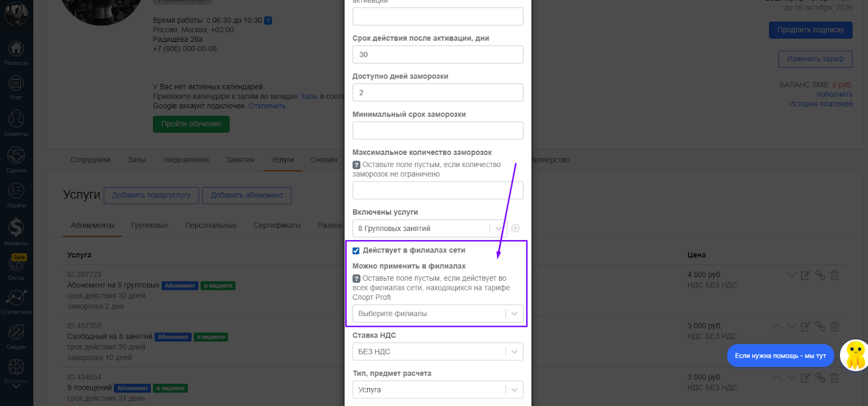
Task: Delete the 3 000 руб. subscription
Action: (834, 326)
